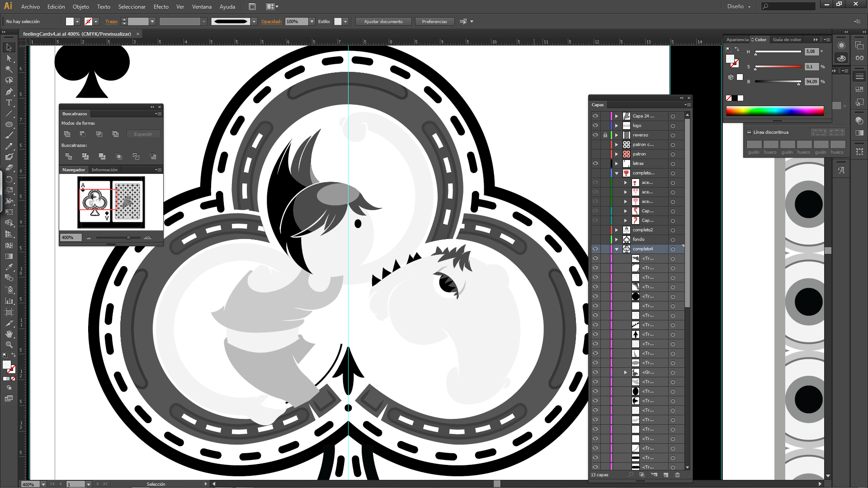The width and height of the screenshot is (868, 488).
Task: Switch to the Información tab
Action: 104,170
